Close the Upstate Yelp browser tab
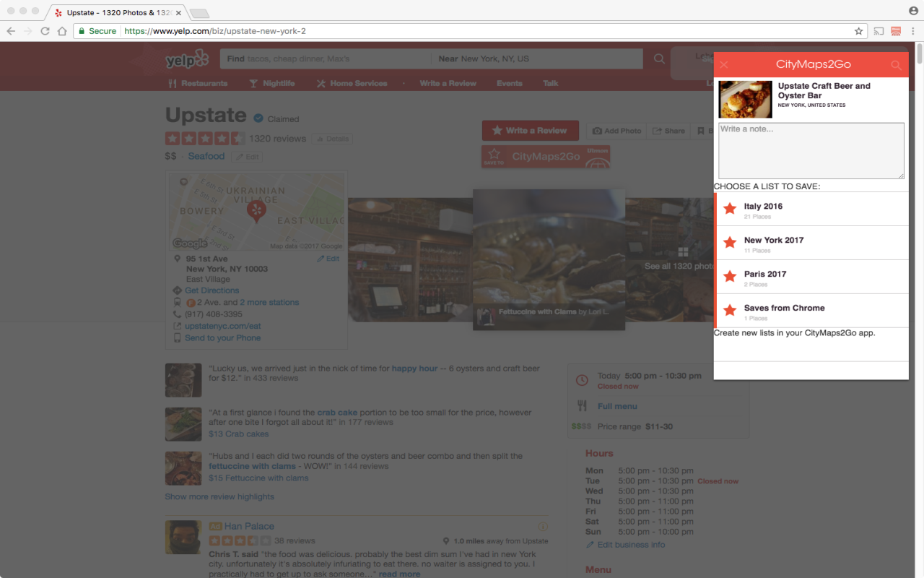Viewport: 924px width, 578px height. coord(178,13)
